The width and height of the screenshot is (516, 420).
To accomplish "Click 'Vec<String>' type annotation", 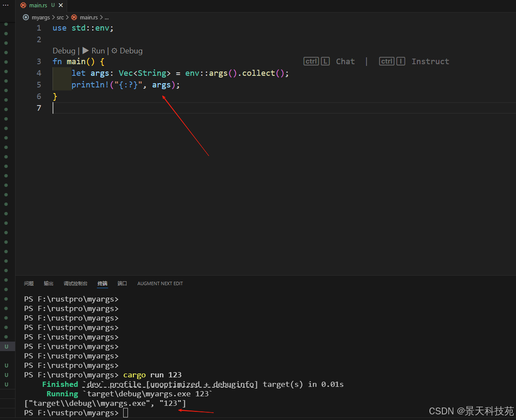I will (144, 73).
